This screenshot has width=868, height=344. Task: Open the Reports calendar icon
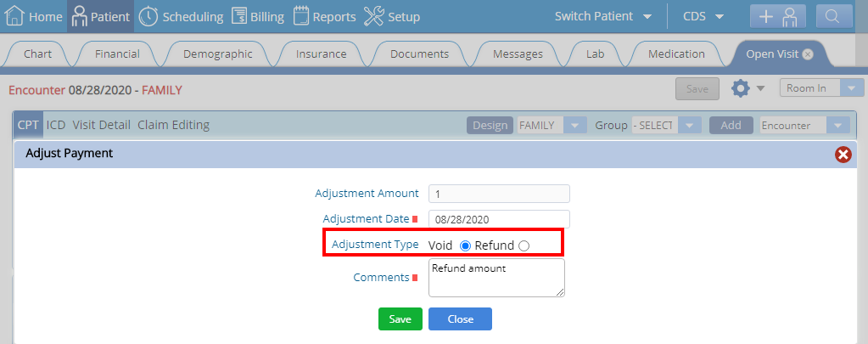pos(300,16)
